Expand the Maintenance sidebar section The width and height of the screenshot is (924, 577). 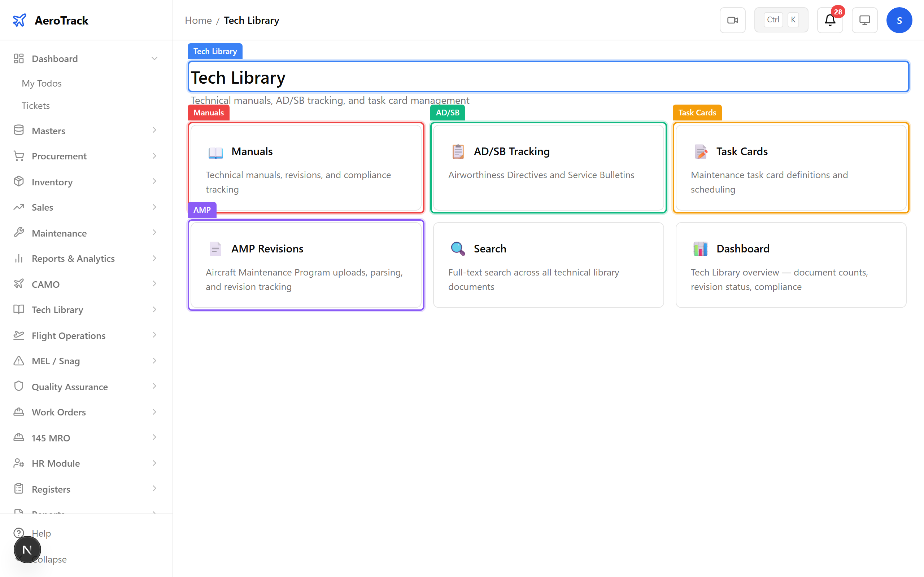[154, 232]
